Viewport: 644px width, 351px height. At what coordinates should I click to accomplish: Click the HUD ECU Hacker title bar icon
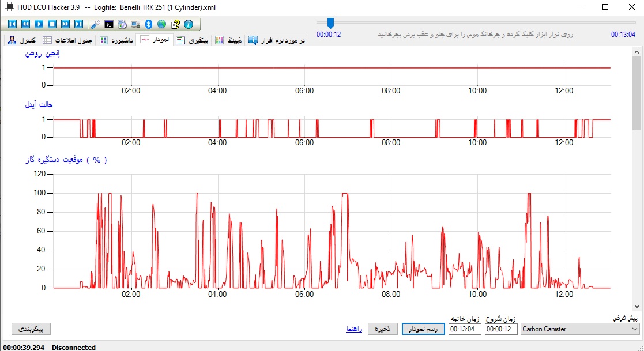[9, 7]
